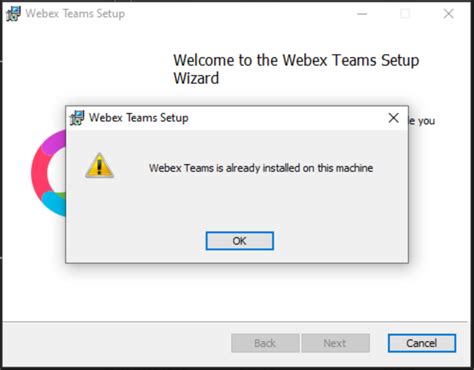Click the partially hidden 'you' text behind the dialog

click(426, 121)
